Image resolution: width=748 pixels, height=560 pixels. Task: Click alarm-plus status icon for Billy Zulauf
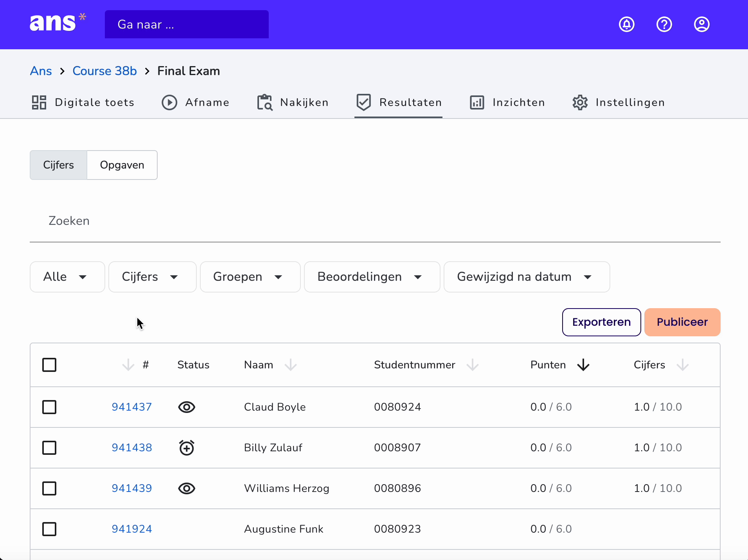pos(187,448)
